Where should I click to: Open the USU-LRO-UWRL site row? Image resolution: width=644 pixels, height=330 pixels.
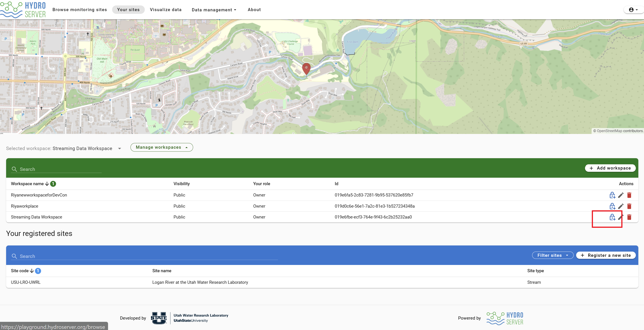tap(322, 282)
